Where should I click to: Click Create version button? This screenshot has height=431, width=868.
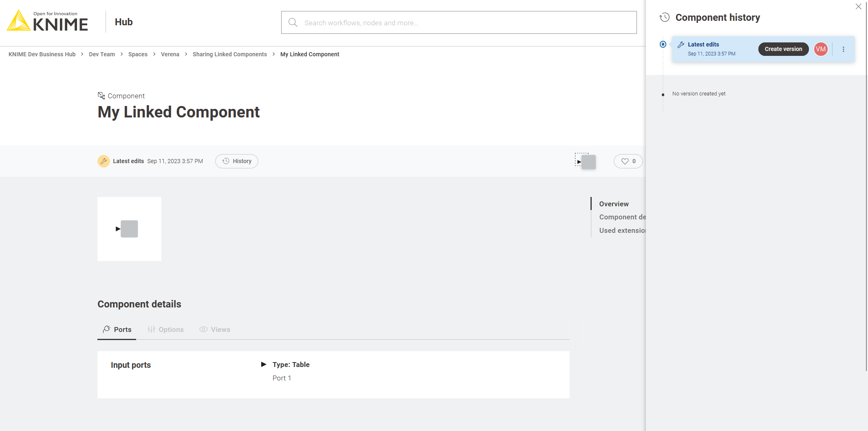[783, 49]
